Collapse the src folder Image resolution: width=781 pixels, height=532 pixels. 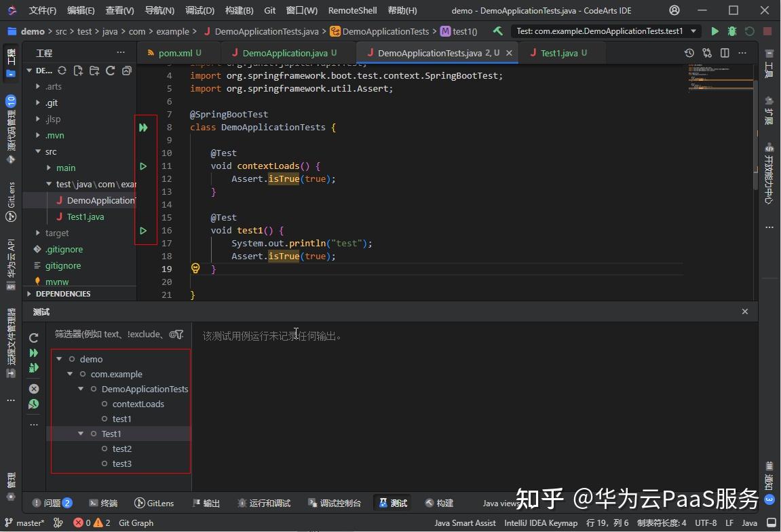[38, 151]
